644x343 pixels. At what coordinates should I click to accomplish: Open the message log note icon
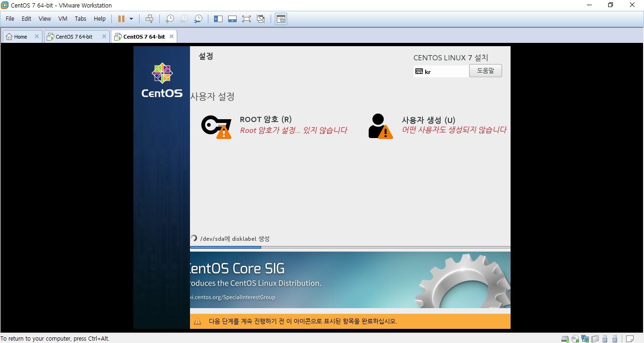(629, 339)
